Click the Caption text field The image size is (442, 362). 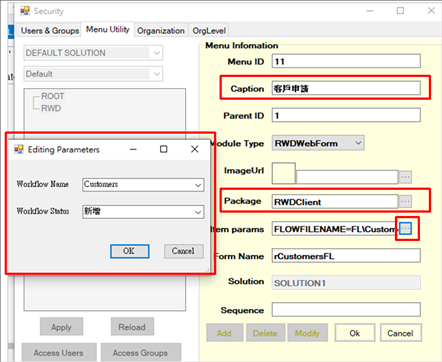coord(346,89)
